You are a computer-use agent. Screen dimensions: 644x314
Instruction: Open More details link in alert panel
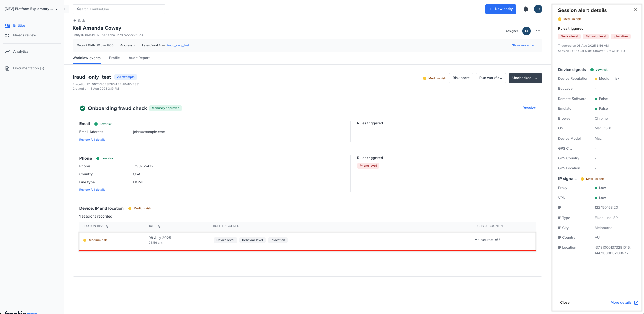624,303
